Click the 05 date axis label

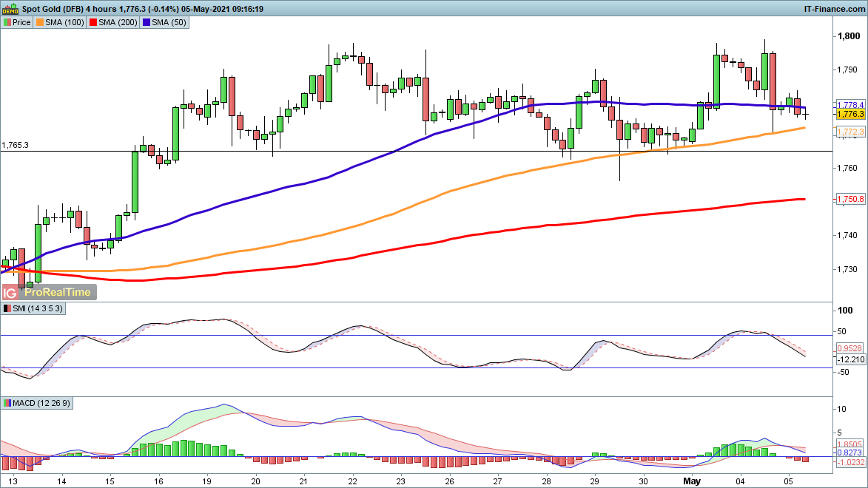tap(789, 481)
